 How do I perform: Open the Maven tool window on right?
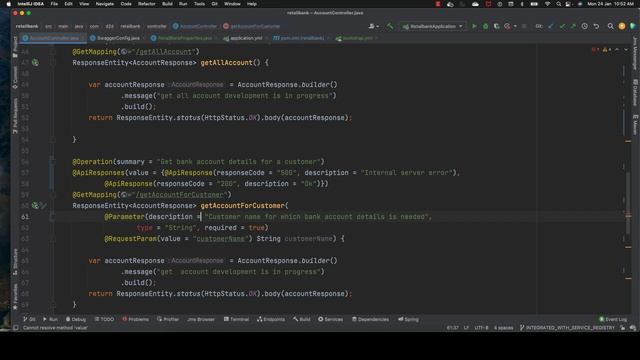[635, 124]
